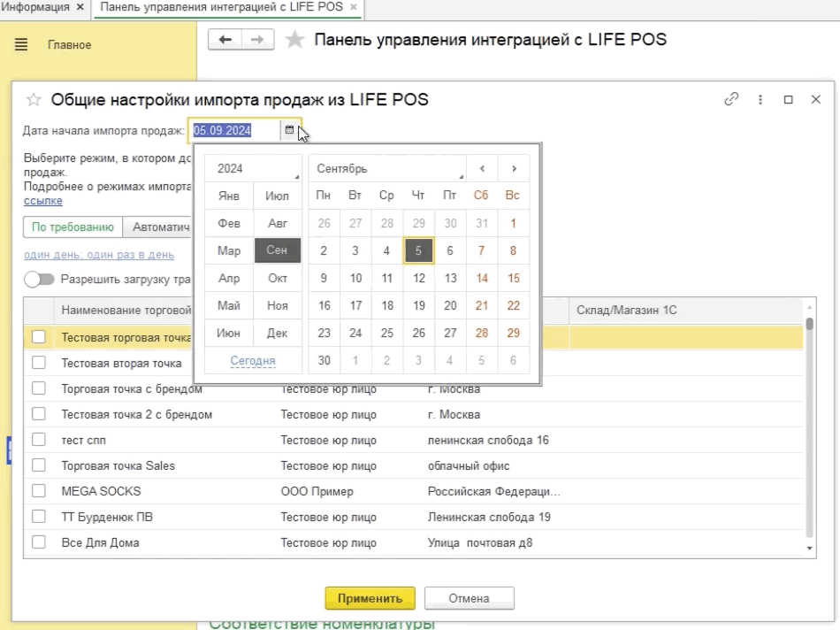Click the Сегодня link in calendar

[x=253, y=361]
